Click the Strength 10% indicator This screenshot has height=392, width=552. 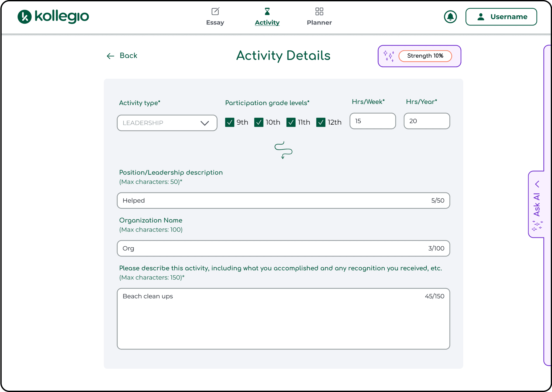[x=425, y=56]
